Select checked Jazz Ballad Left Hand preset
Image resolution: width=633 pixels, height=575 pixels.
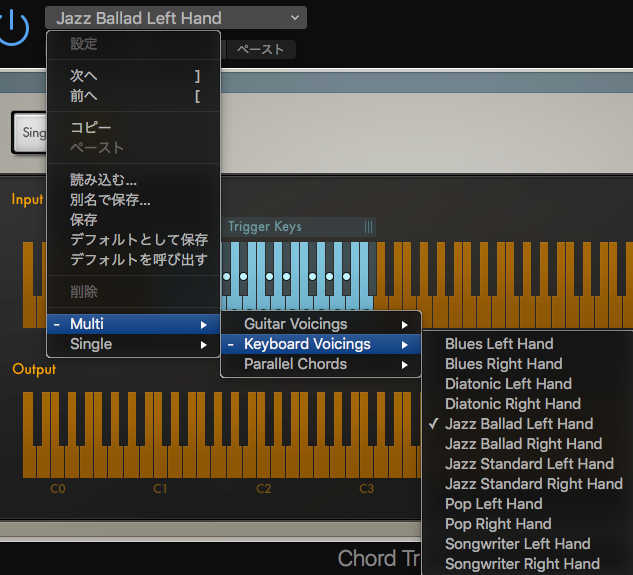(x=519, y=424)
